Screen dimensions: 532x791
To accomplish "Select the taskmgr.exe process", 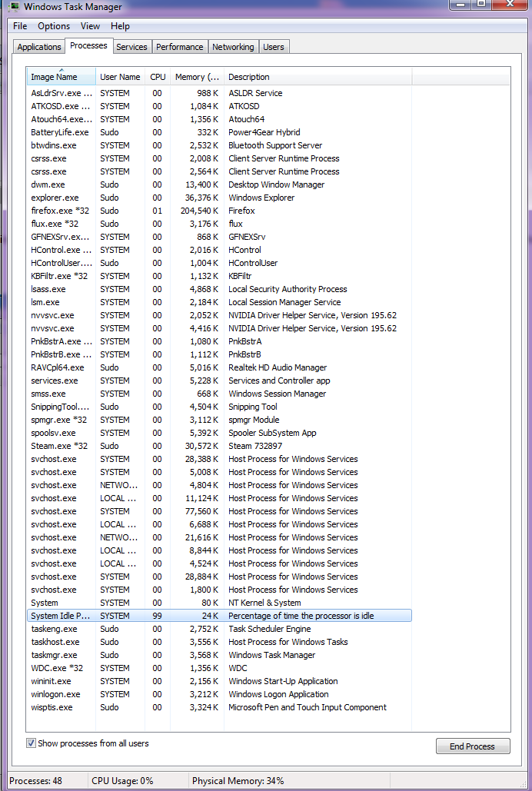I will pos(219,655).
